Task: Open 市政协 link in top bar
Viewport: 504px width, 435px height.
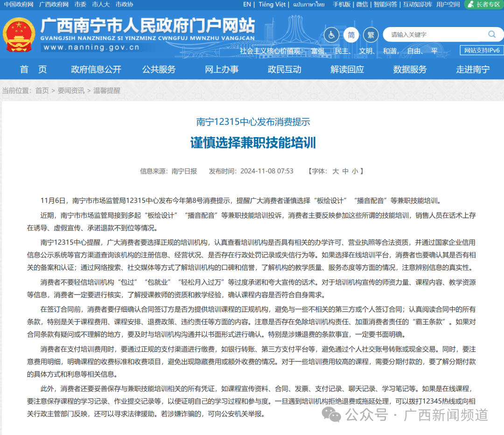Action: pyautogui.click(x=125, y=5)
